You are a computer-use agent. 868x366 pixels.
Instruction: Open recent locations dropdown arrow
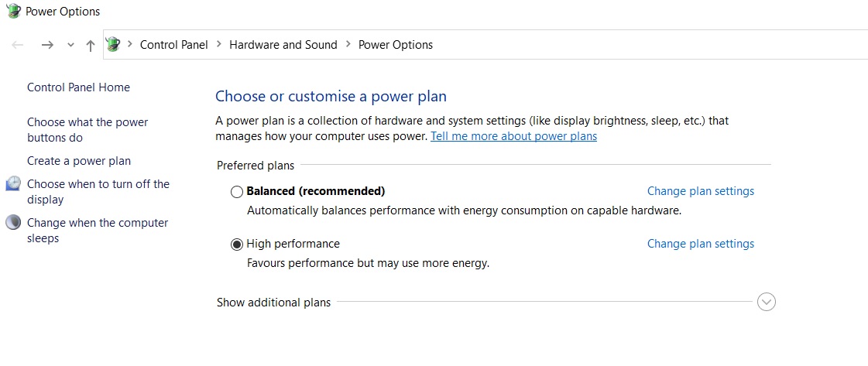(x=70, y=45)
